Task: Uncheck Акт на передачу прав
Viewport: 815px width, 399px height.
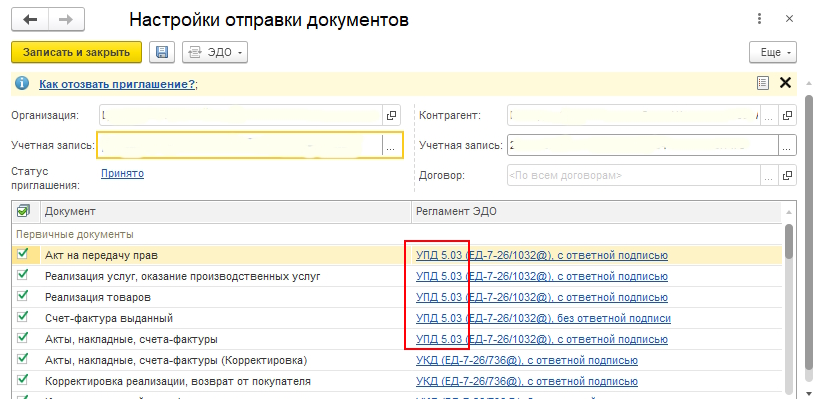Action: (22, 254)
